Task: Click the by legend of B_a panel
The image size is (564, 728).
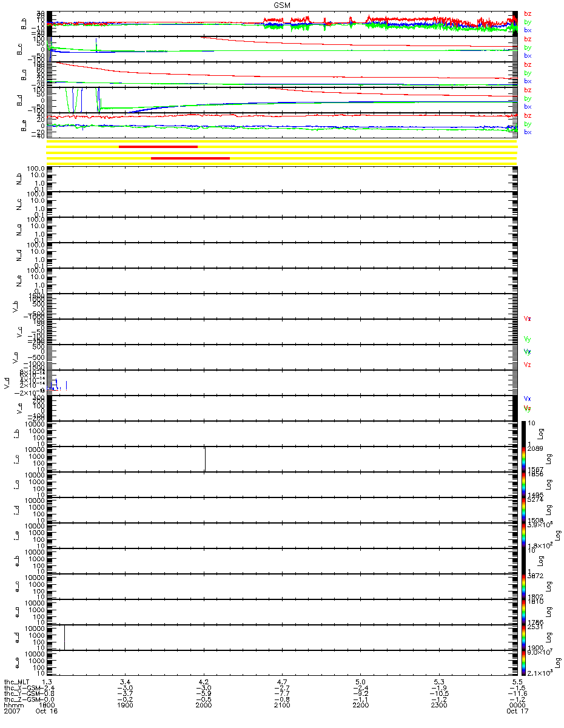Action: pos(528,73)
